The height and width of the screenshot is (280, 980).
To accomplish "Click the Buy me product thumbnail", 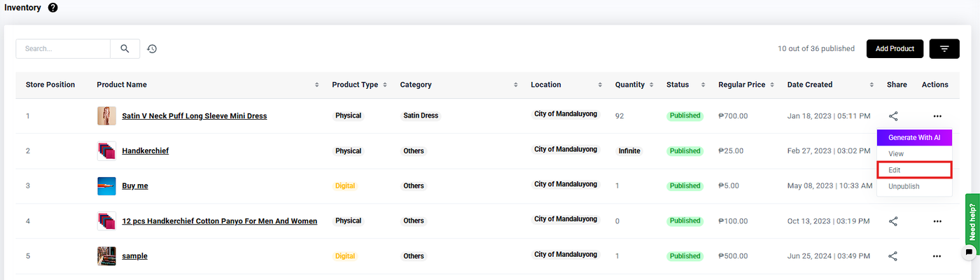I will [x=106, y=186].
